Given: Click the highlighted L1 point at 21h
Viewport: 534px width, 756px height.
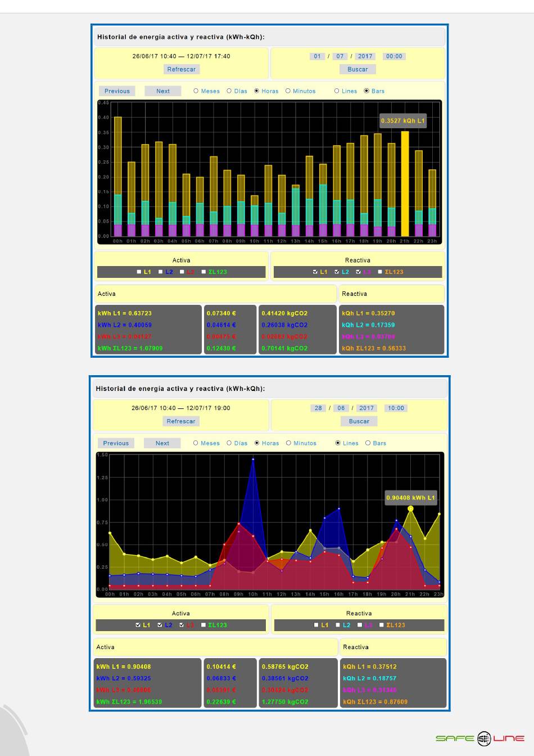Looking at the screenshot, I should pyautogui.click(x=410, y=508).
